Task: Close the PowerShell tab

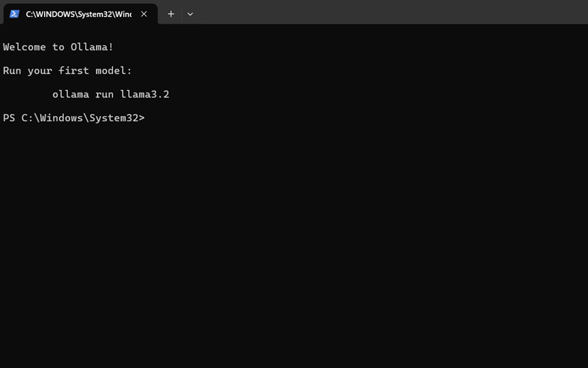Action: coord(144,14)
